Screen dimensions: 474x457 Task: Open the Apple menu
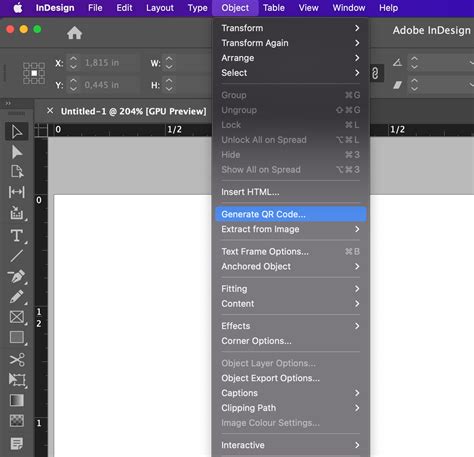click(x=18, y=8)
